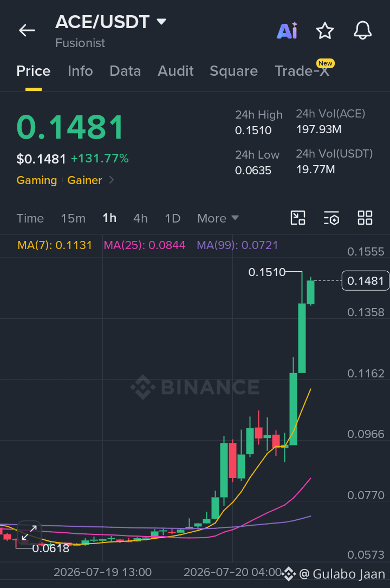Click the 0.0618 low label on chart

(50, 548)
